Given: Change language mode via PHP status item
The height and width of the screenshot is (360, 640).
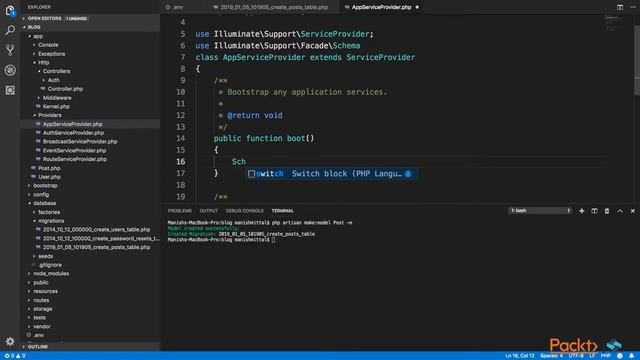Looking at the screenshot, I should [x=606, y=356].
